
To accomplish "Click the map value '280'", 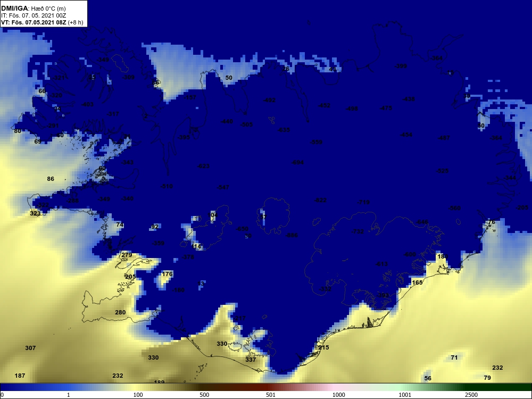I will pyautogui.click(x=120, y=312).
